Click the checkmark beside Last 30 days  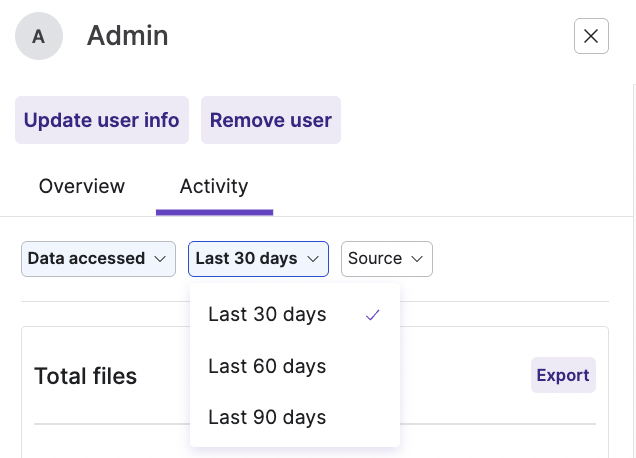click(372, 315)
